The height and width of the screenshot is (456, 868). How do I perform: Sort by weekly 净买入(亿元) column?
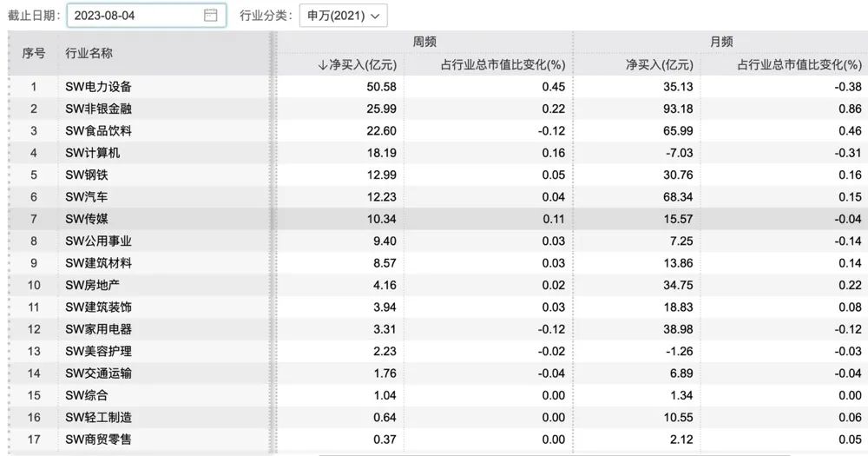358,64
